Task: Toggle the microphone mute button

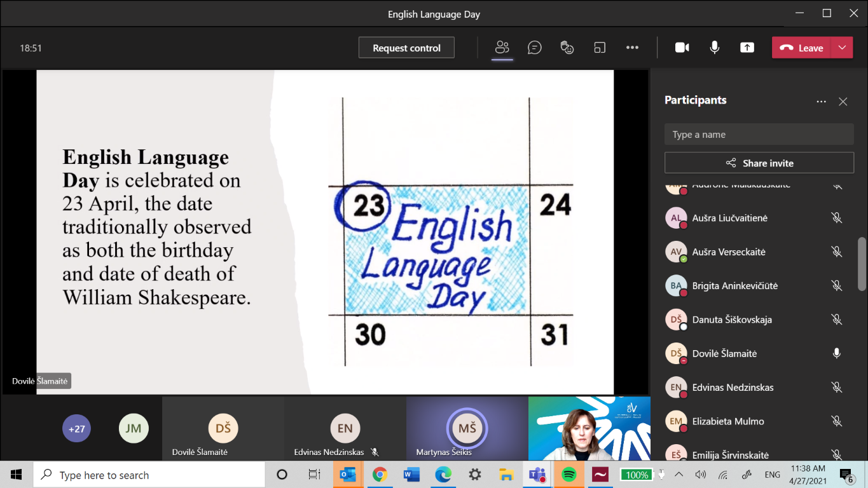Action: (x=715, y=48)
